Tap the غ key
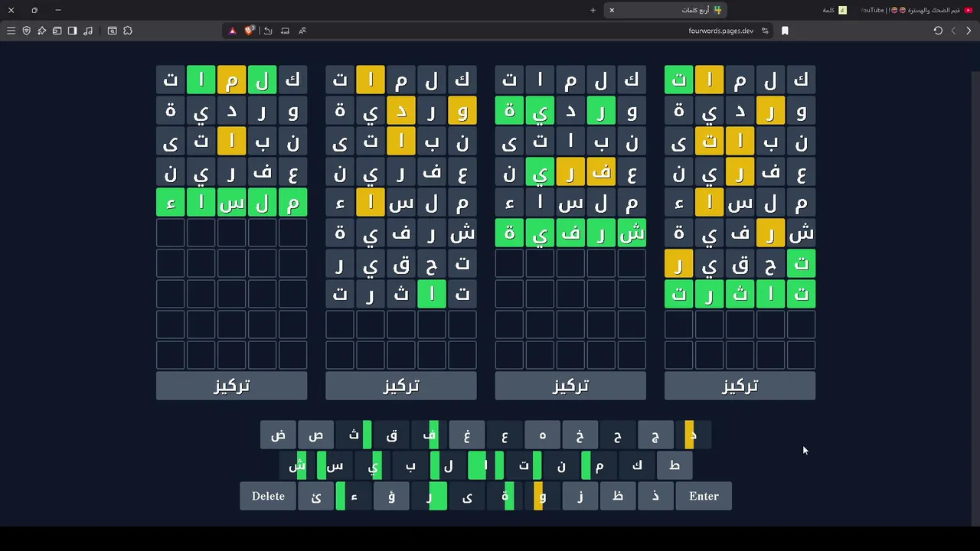Image resolution: width=980 pixels, height=551 pixels. pos(466,435)
